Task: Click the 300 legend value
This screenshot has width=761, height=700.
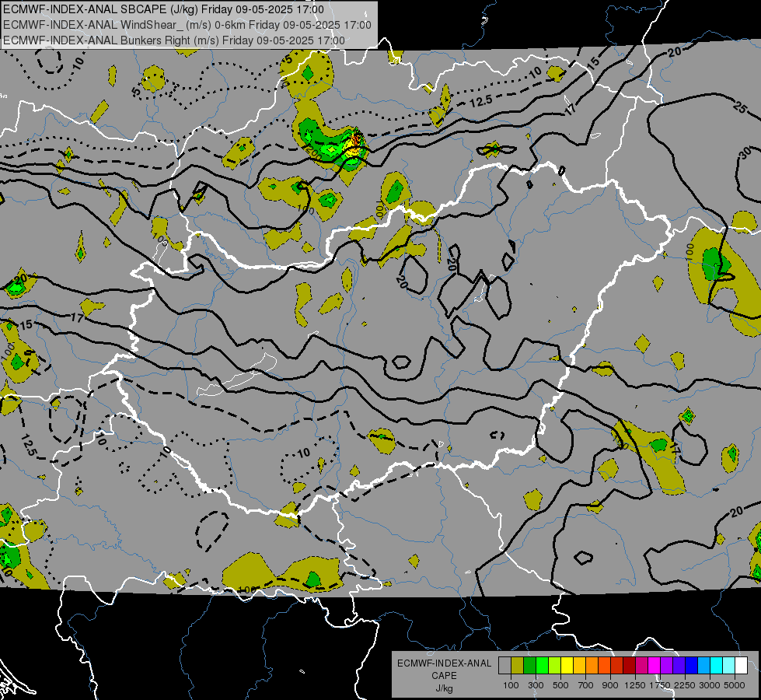Action: pos(536,685)
